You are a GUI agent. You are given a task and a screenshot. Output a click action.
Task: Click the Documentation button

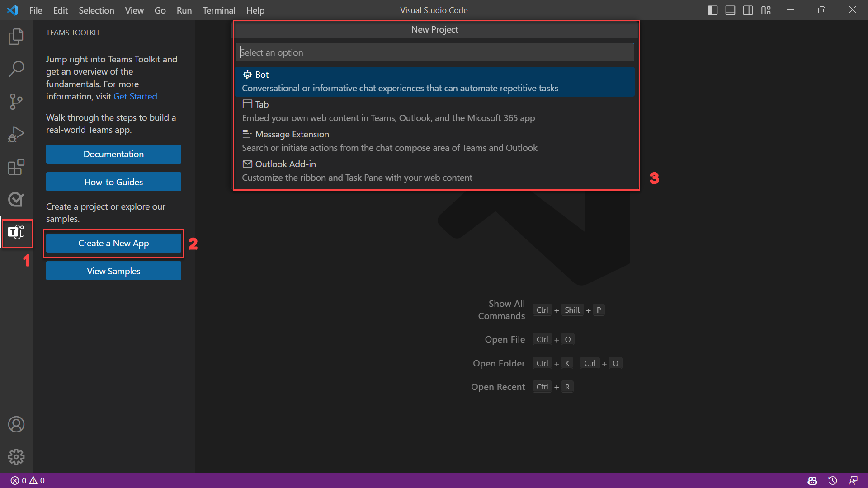(x=114, y=154)
